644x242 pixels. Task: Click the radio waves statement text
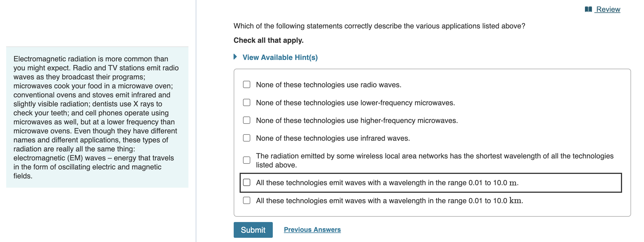pos(328,84)
